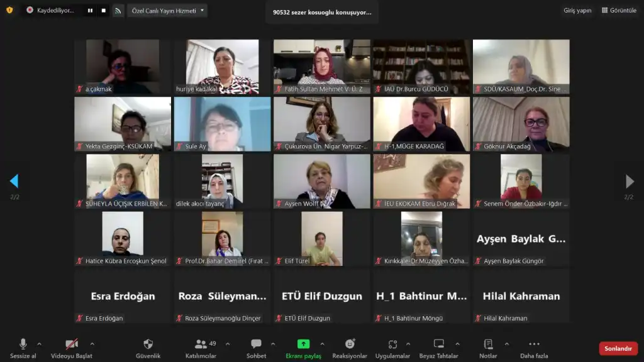Open the Katılımcılar participants panel
The image size is (644, 362).
pyautogui.click(x=201, y=344)
